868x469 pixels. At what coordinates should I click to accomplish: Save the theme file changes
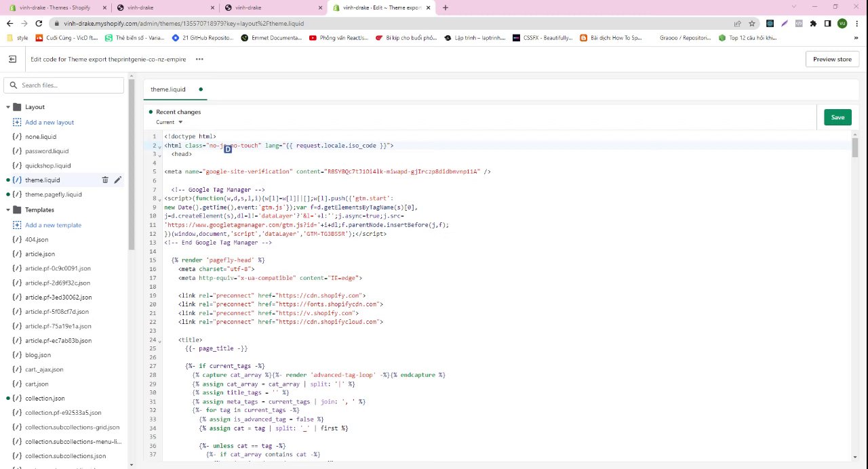pyautogui.click(x=837, y=117)
